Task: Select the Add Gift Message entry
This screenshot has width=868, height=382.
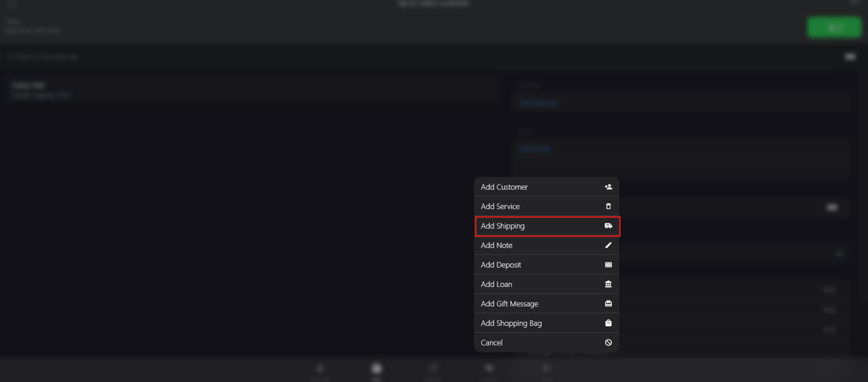Action: pos(547,303)
